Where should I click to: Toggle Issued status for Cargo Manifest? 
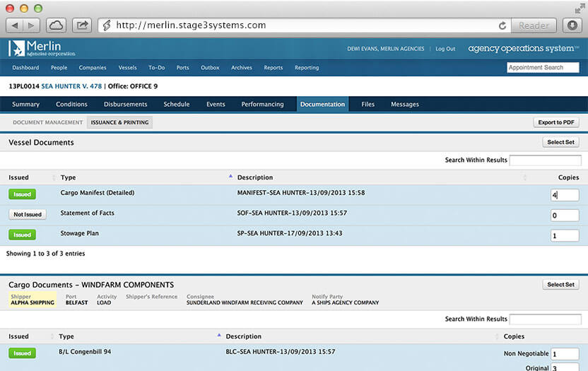point(22,194)
